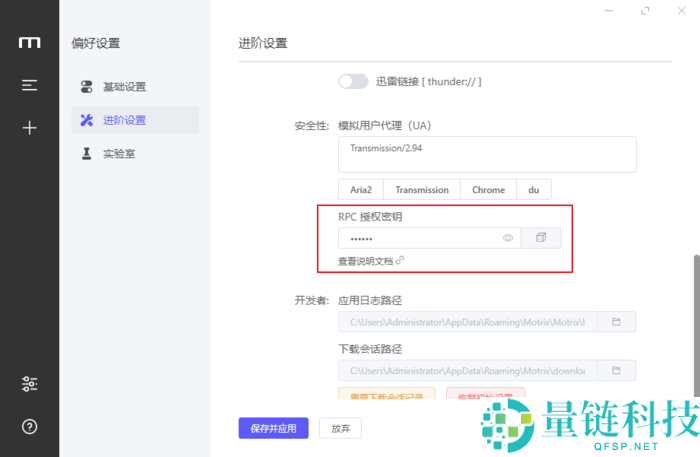The height and width of the screenshot is (457, 700).
Task: Click the Motrix logo in sidebar
Action: pyautogui.click(x=29, y=43)
